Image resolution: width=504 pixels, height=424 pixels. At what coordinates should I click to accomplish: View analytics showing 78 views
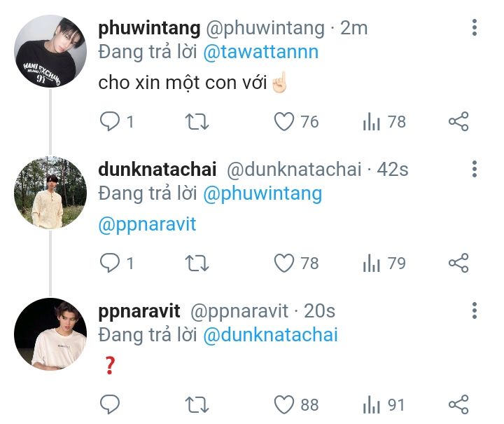coord(384,122)
